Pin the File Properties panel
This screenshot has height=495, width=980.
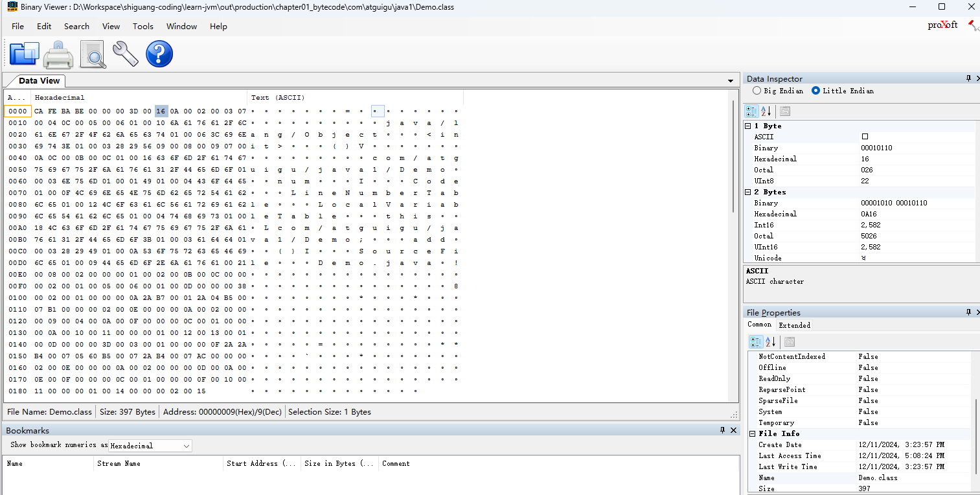(969, 312)
